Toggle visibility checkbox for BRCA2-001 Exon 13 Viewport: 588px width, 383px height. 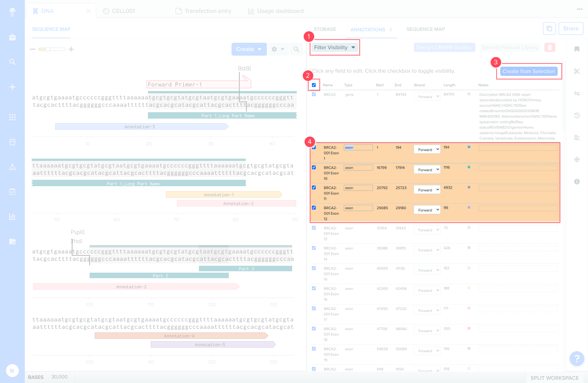[x=314, y=228]
